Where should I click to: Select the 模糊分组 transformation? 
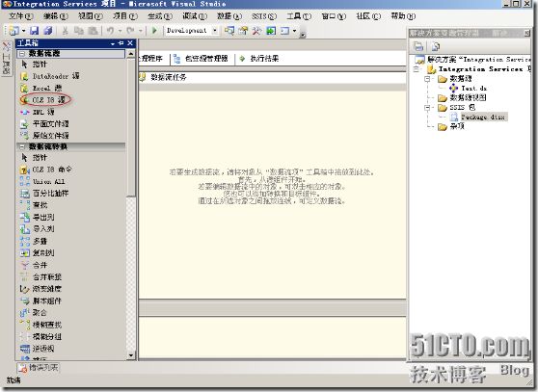click(x=40, y=336)
